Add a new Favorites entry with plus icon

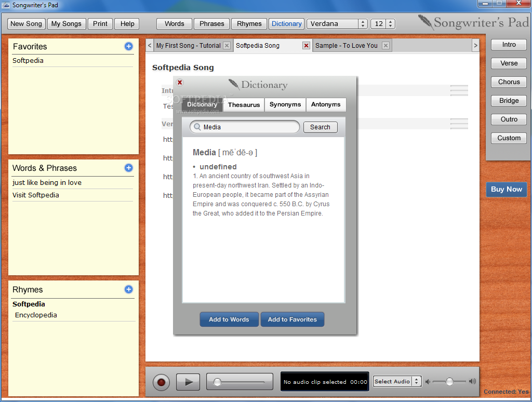[129, 46]
